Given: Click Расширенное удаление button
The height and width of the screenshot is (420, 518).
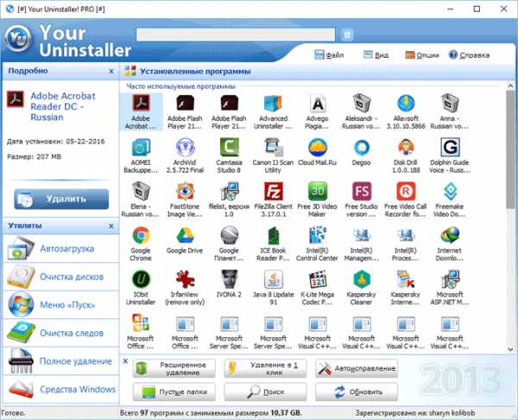Looking at the screenshot, I should pyautogui.click(x=174, y=368).
